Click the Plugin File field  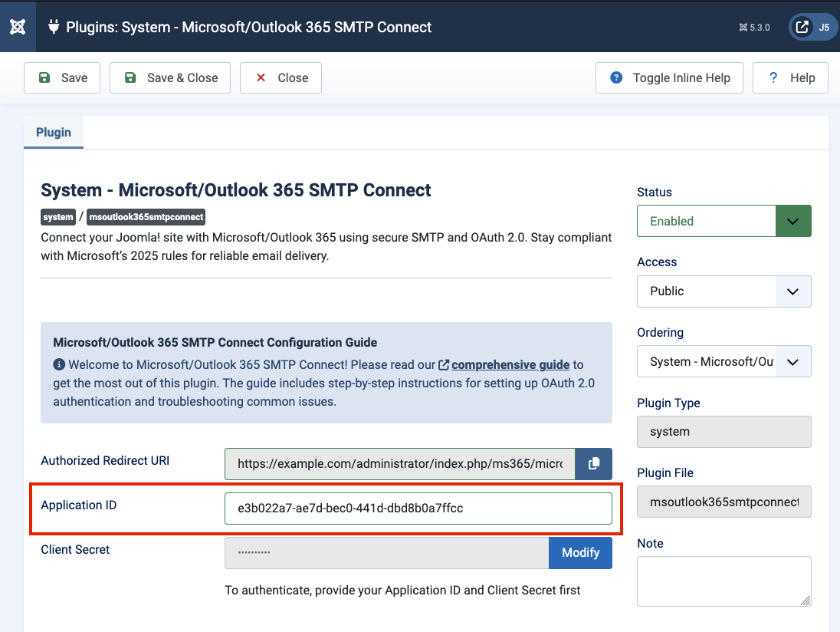pyautogui.click(x=724, y=502)
